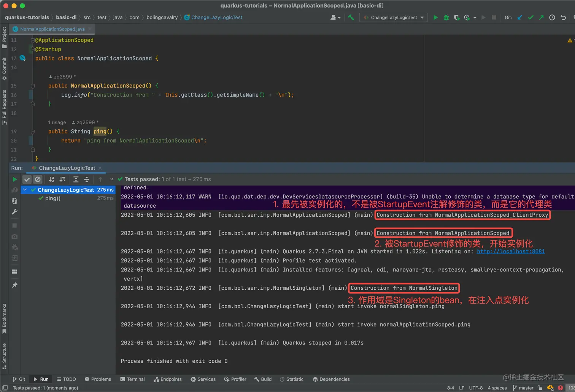This screenshot has width=575, height=392.
Task: Update project using blue Git arrow
Action: 520,17
